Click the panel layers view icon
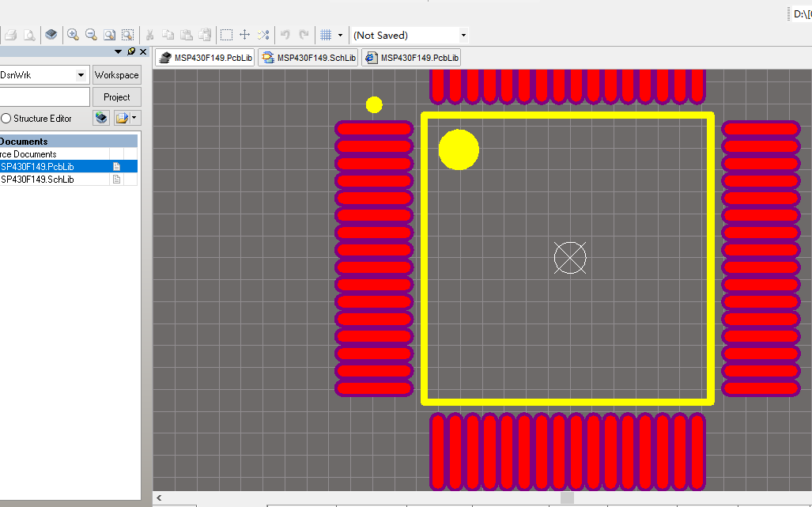 pyautogui.click(x=101, y=118)
